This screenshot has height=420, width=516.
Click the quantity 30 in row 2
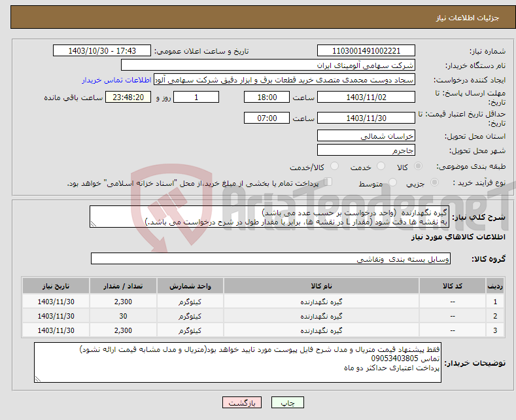tap(123, 316)
